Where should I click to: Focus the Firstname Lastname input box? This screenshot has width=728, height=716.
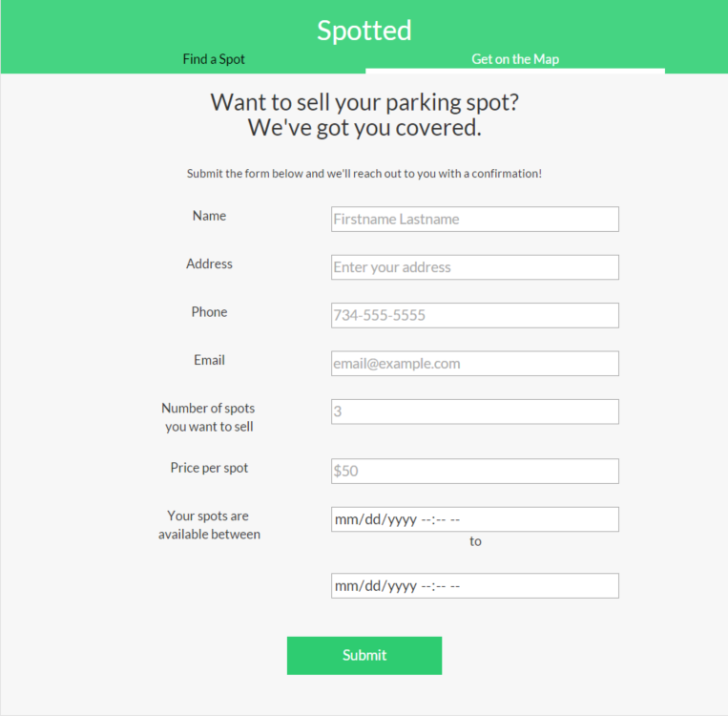point(474,219)
